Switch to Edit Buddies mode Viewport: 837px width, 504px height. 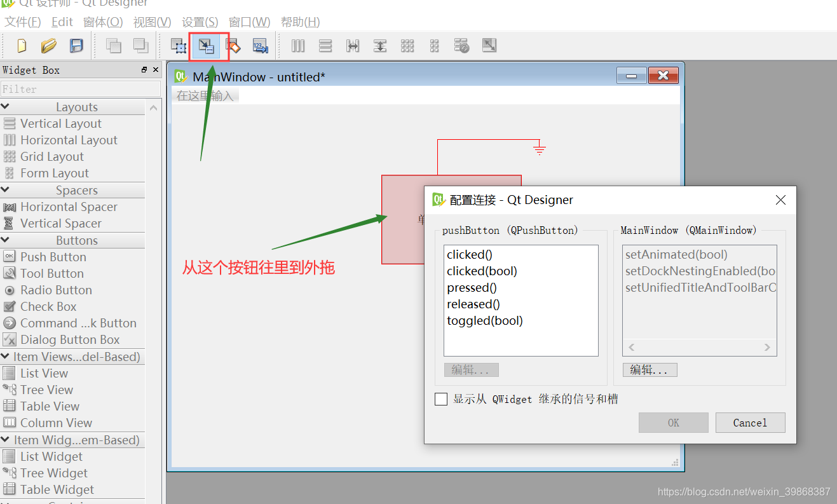pyautogui.click(x=233, y=46)
